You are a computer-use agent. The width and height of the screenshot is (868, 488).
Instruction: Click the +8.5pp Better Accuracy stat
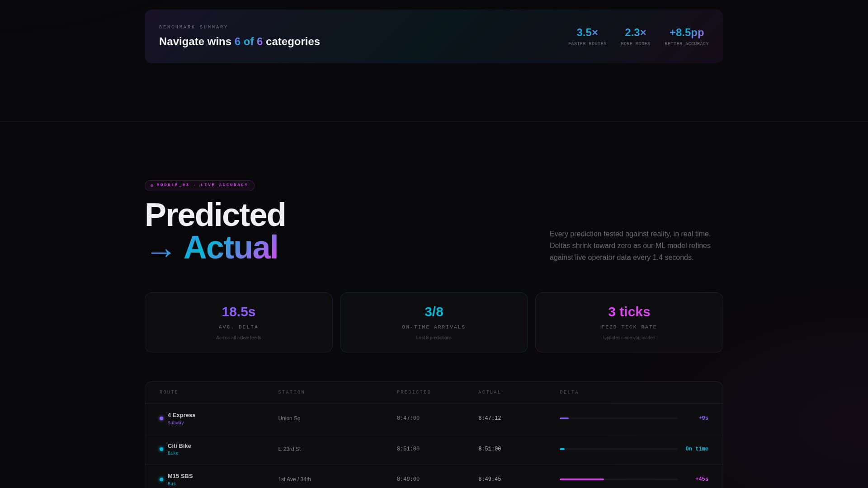coord(687,37)
